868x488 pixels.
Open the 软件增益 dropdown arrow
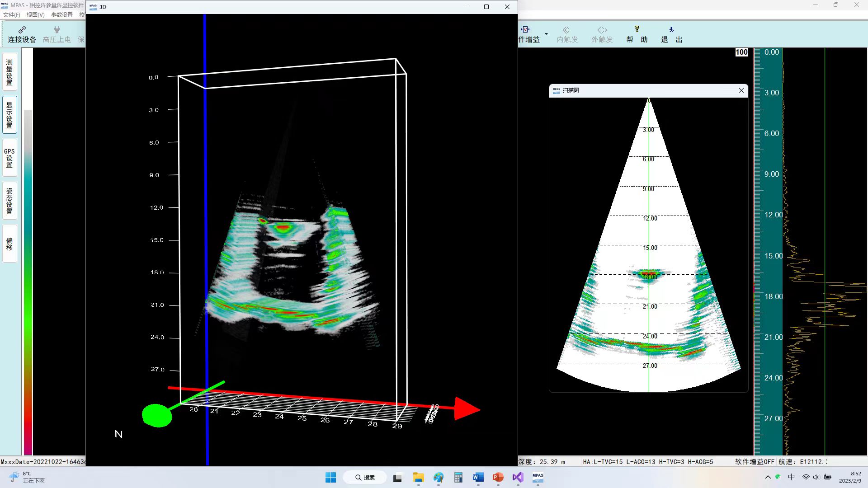546,34
